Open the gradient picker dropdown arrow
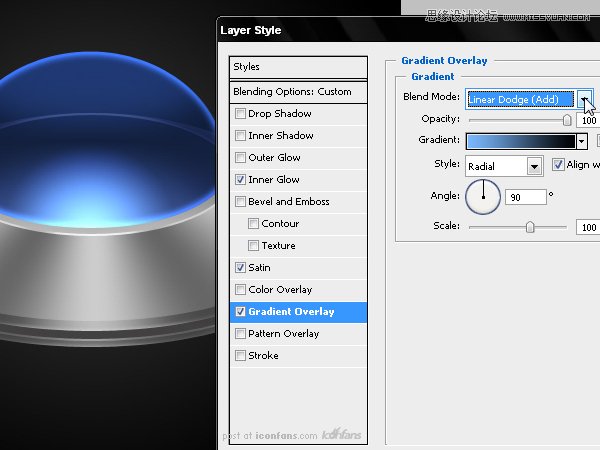Screen dimensions: 600x450 pyautogui.click(x=581, y=141)
